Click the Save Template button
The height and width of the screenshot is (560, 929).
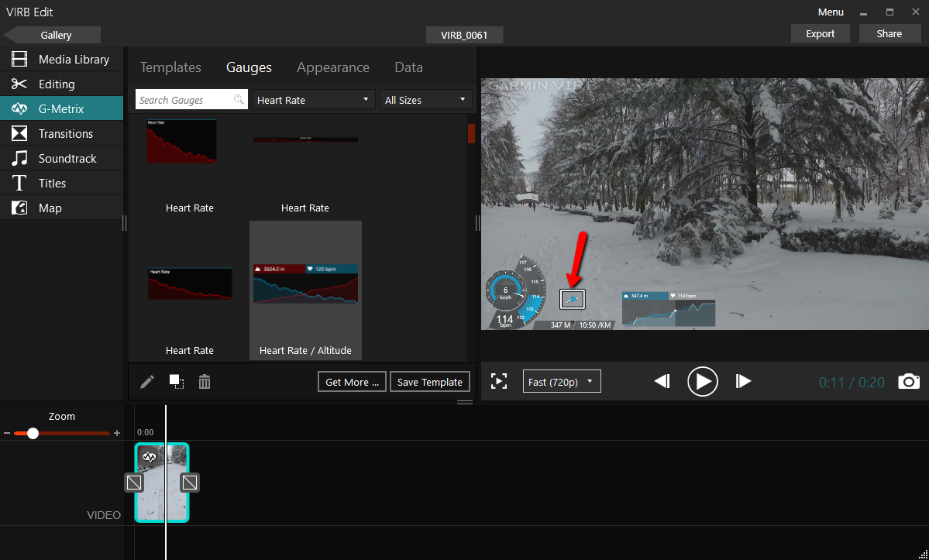429,382
